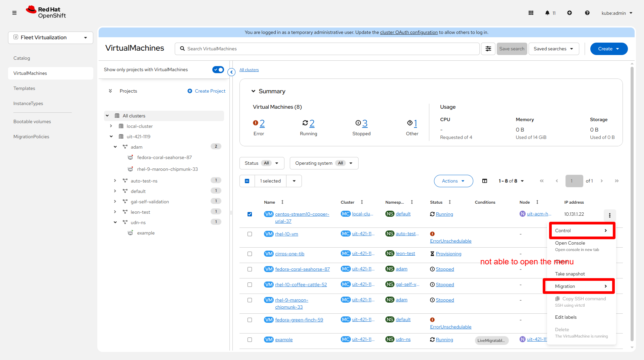
Task: Collapse the projects tree side panel
Action: (231, 72)
